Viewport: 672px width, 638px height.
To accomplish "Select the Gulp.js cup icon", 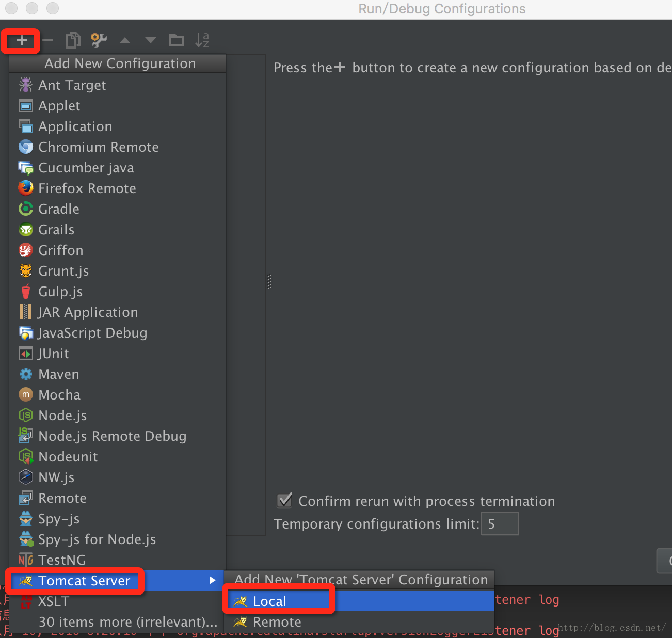I will 26,291.
